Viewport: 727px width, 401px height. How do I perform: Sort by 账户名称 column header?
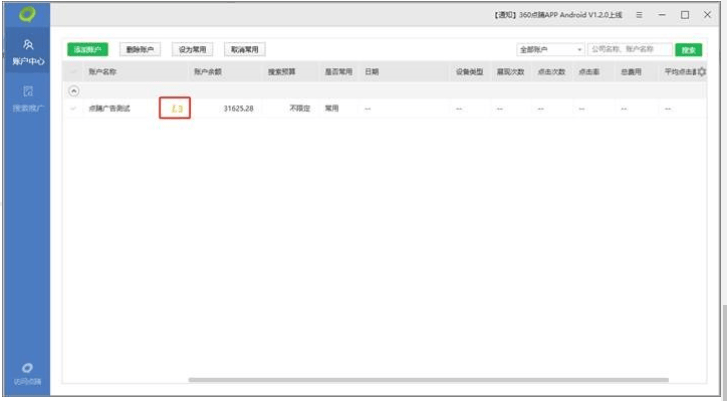point(102,72)
